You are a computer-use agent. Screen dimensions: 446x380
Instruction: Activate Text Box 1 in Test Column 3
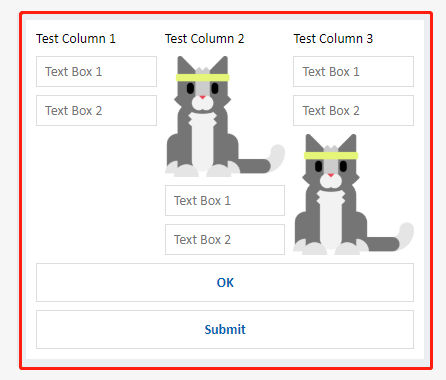(353, 72)
